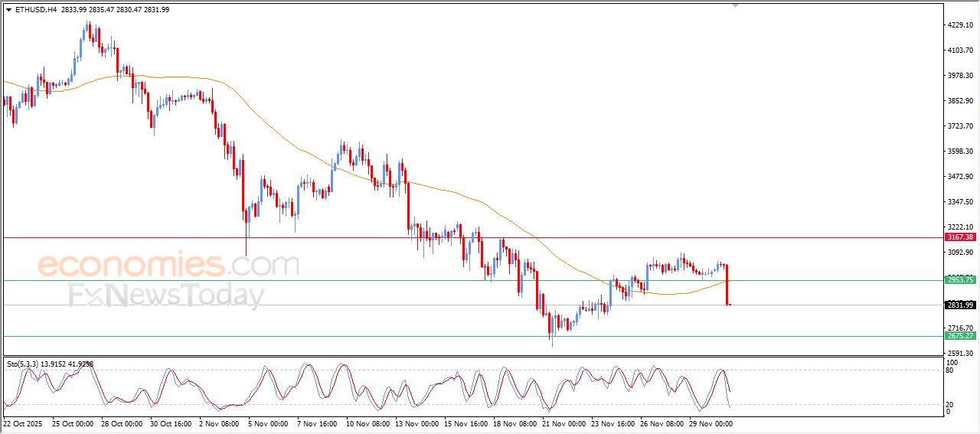This screenshot has height=434, width=980.
Task: Click the OHLC values 2833.99 2835.47 2830.47 2831.99
Action: (116, 10)
